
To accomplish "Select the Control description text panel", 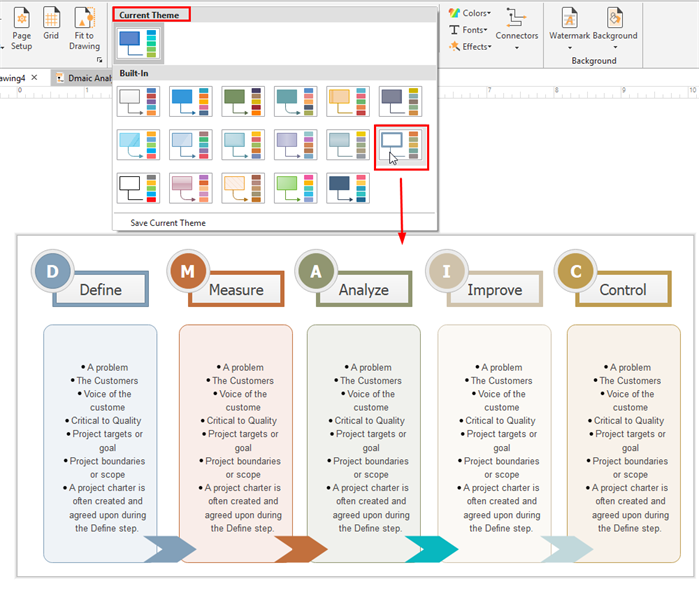I will pyautogui.click(x=624, y=443).
